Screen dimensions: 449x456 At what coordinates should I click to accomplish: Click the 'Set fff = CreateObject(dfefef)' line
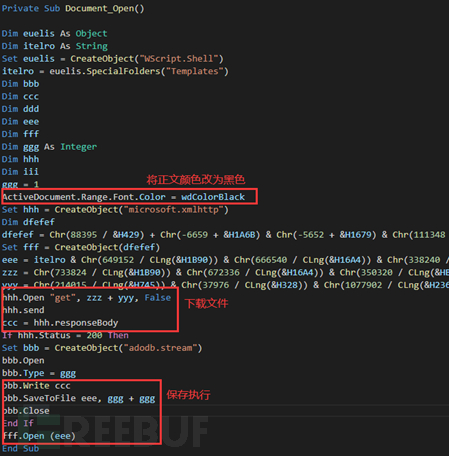(81, 247)
